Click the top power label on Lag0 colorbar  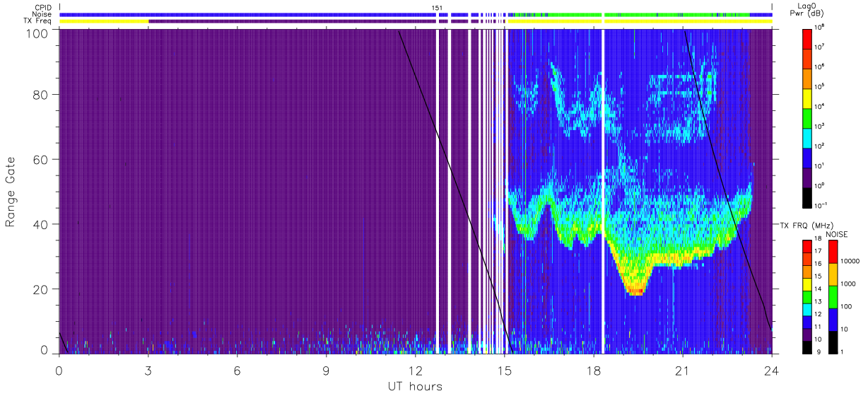(820, 27)
